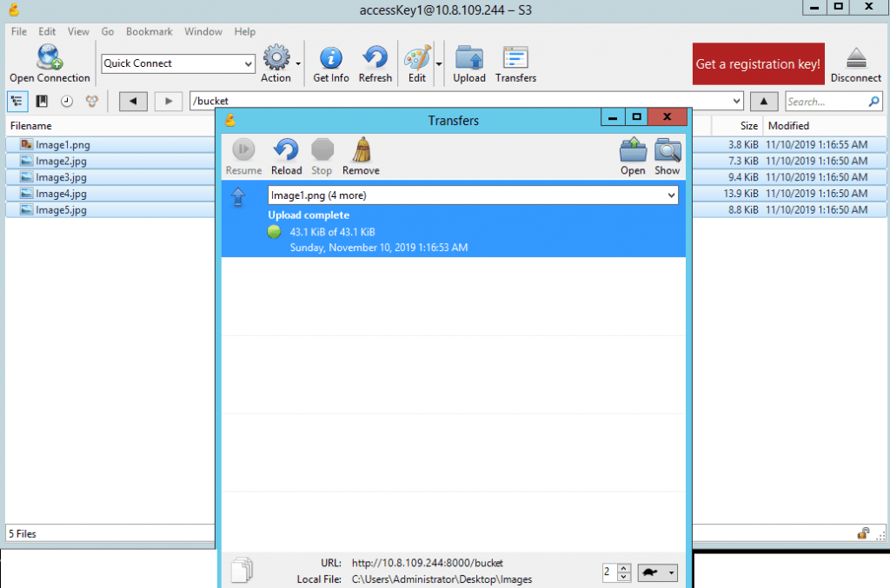This screenshot has width=890, height=588.
Task: Click the Transfers toolbar icon
Action: [x=515, y=59]
